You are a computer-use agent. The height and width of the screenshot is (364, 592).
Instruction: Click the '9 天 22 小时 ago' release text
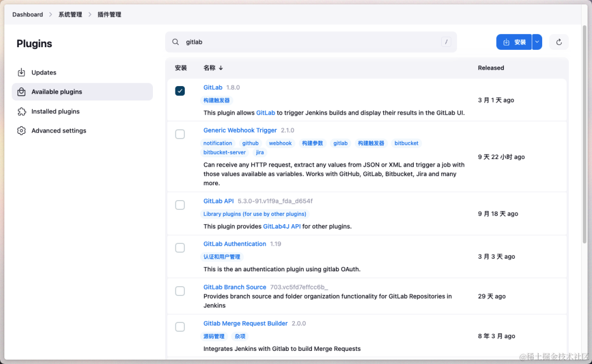point(501,157)
